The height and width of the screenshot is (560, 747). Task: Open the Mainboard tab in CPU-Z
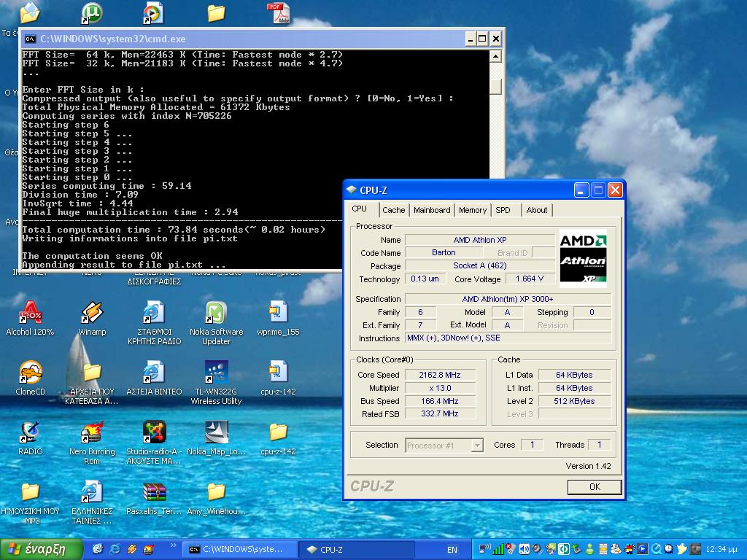point(432,210)
